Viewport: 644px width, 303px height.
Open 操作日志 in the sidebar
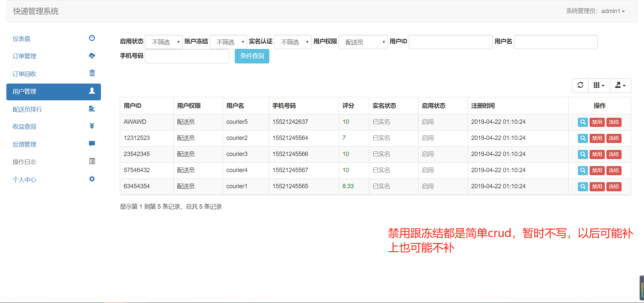pyautogui.click(x=54, y=162)
